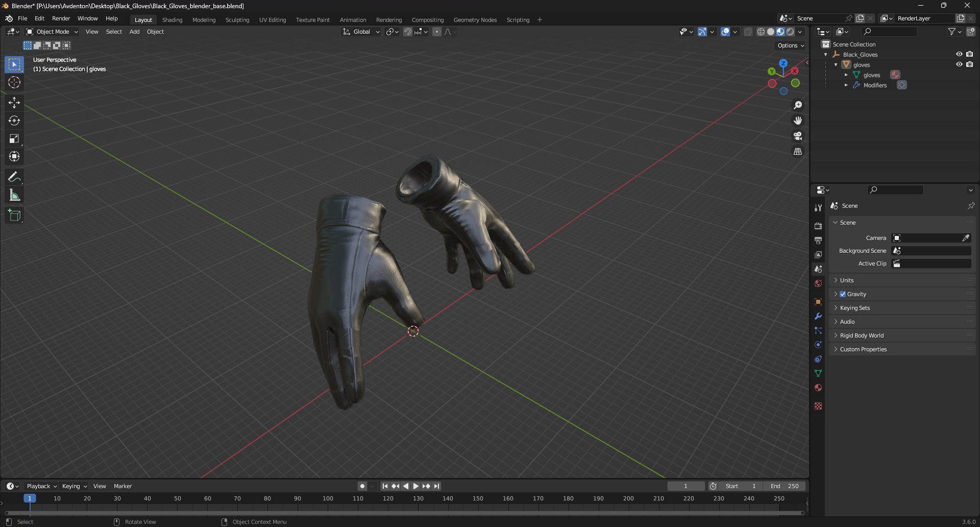Toggle X-ray view button
This screenshot has width=980, height=527.
pyautogui.click(x=748, y=32)
